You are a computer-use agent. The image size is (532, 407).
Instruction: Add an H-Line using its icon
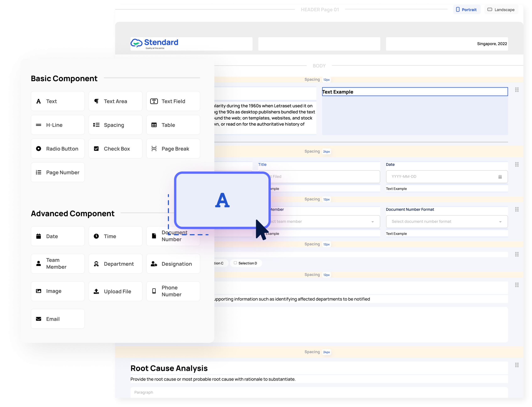[x=39, y=125]
